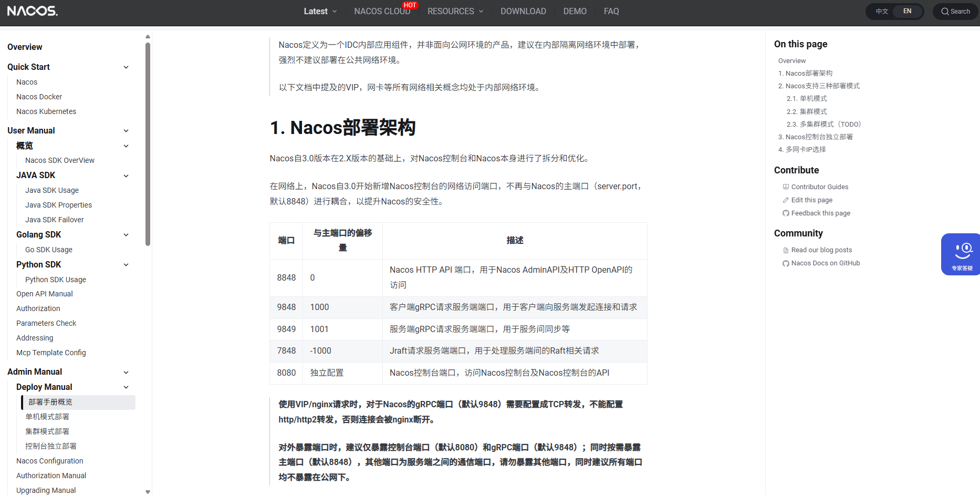
Task: Open Upgrading Manual page
Action: tap(46, 490)
